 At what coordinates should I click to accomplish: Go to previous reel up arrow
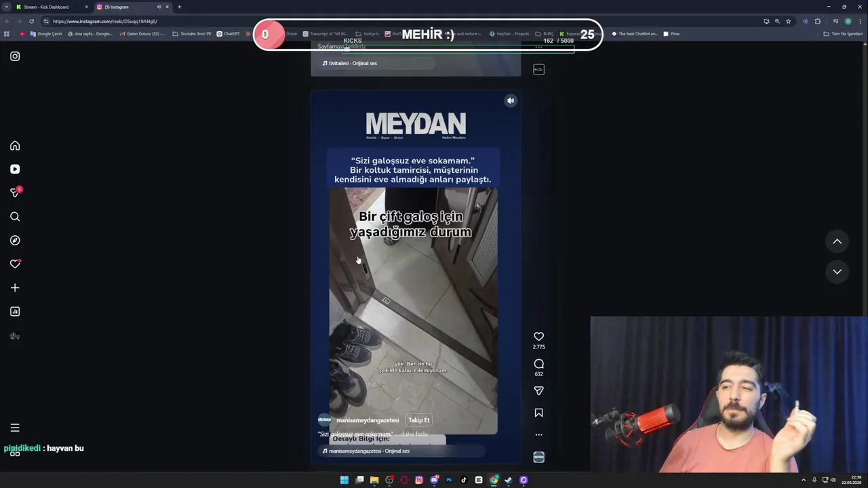[x=837, y=241]
